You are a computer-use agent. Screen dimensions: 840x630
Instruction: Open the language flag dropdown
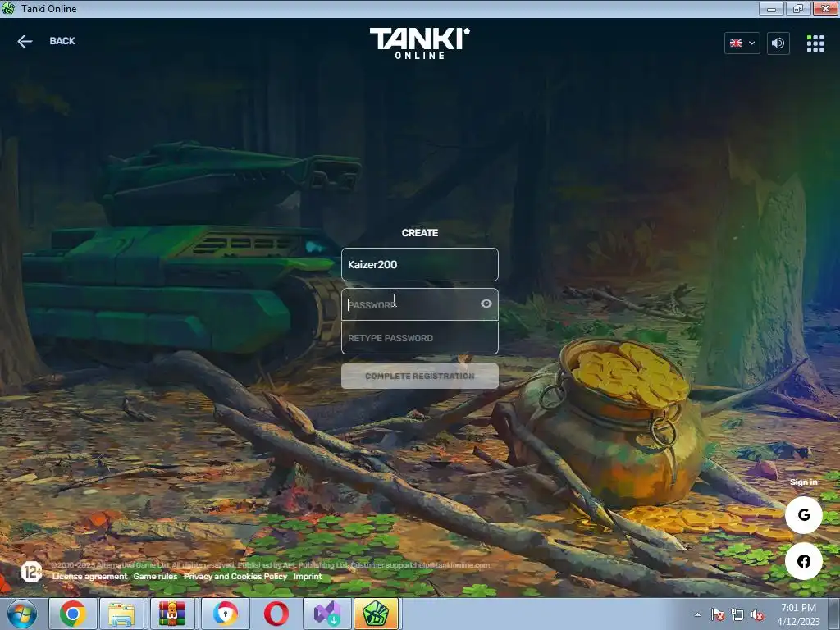pyautogui.click(x=742, y=43)
